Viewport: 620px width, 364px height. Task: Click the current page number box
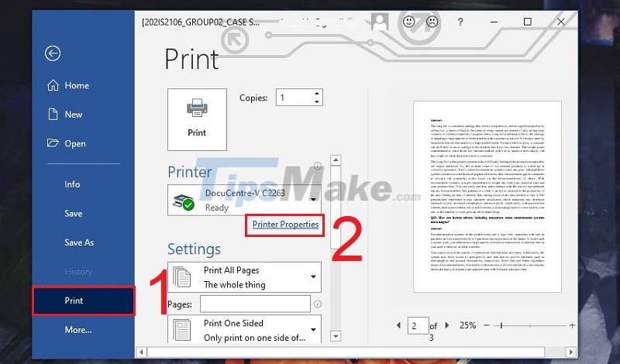click(418, 325)
